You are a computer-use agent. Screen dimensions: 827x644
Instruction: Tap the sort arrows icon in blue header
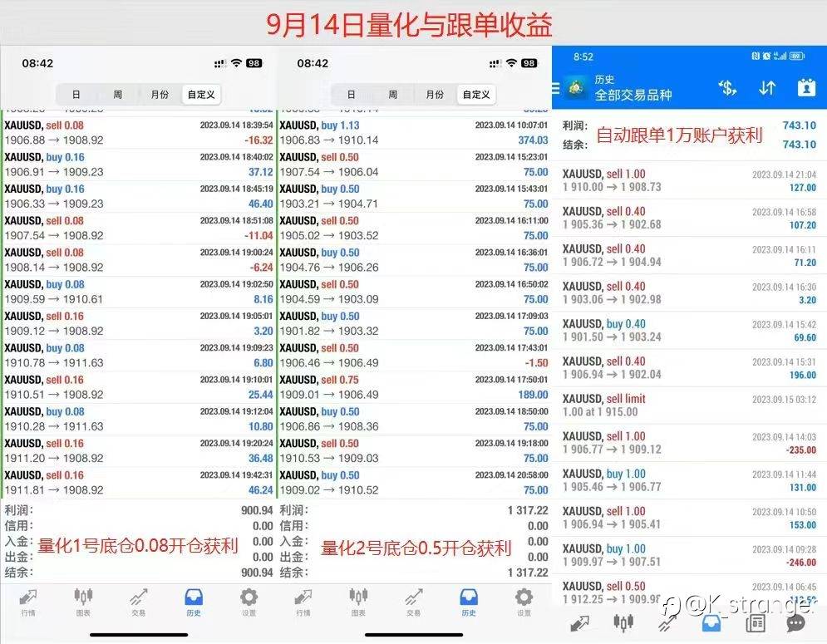point(767,87)
